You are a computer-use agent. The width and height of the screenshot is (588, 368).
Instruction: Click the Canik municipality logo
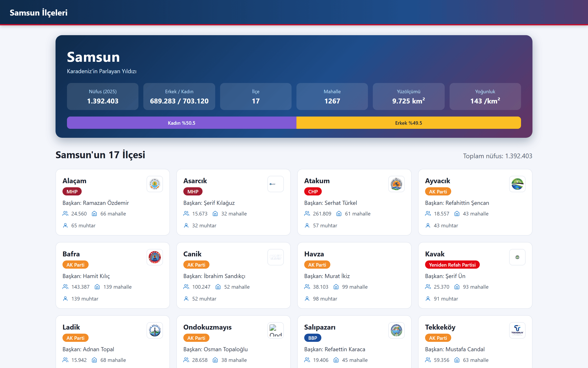tap(276, 257)
